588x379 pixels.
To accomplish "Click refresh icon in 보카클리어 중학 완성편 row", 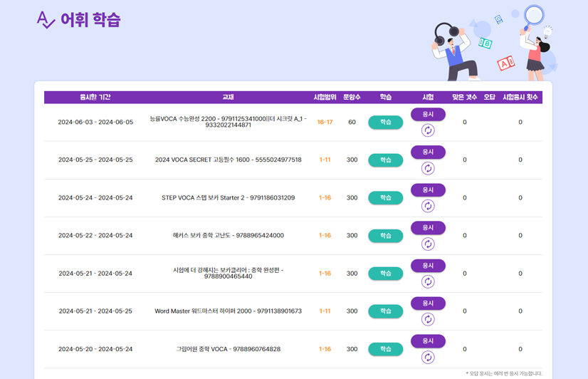I will (x=428, y=281).
